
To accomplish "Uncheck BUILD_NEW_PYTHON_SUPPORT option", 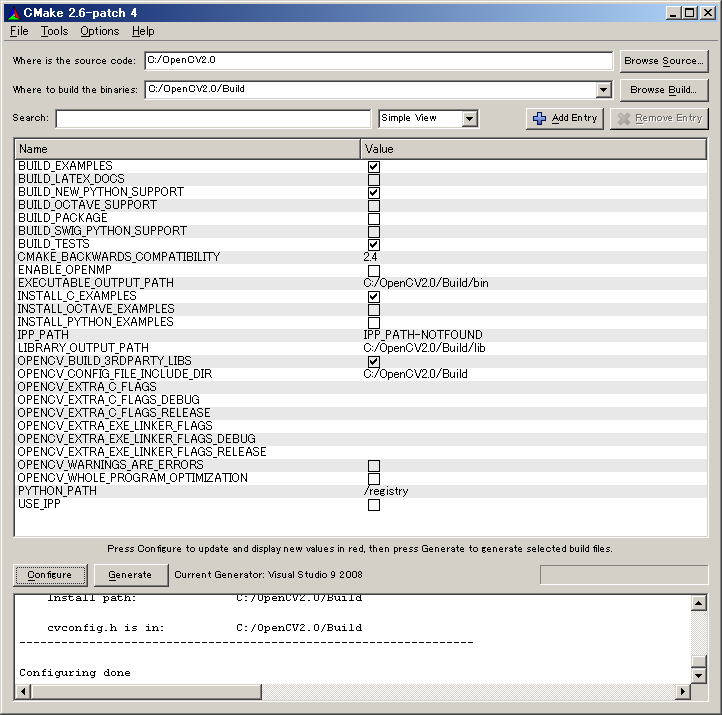I will [374, 192].
